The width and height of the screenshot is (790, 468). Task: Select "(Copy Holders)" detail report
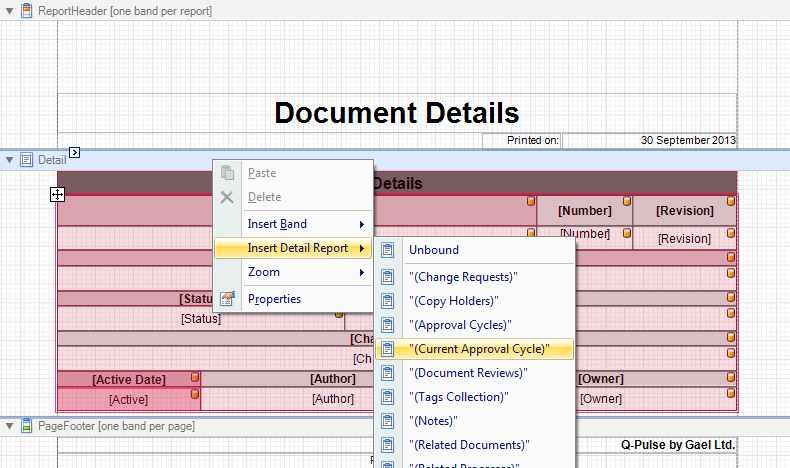[x=475, y=301]
